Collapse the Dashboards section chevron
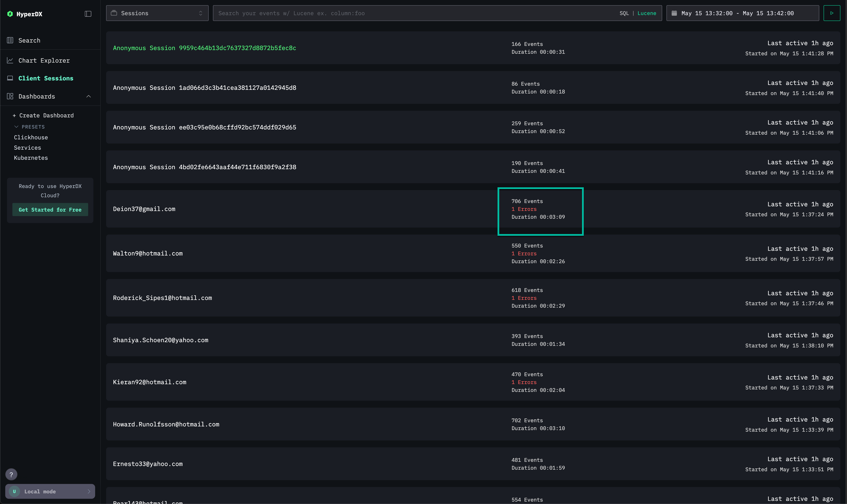The image size is (847, 504). (x=89, y=96)
